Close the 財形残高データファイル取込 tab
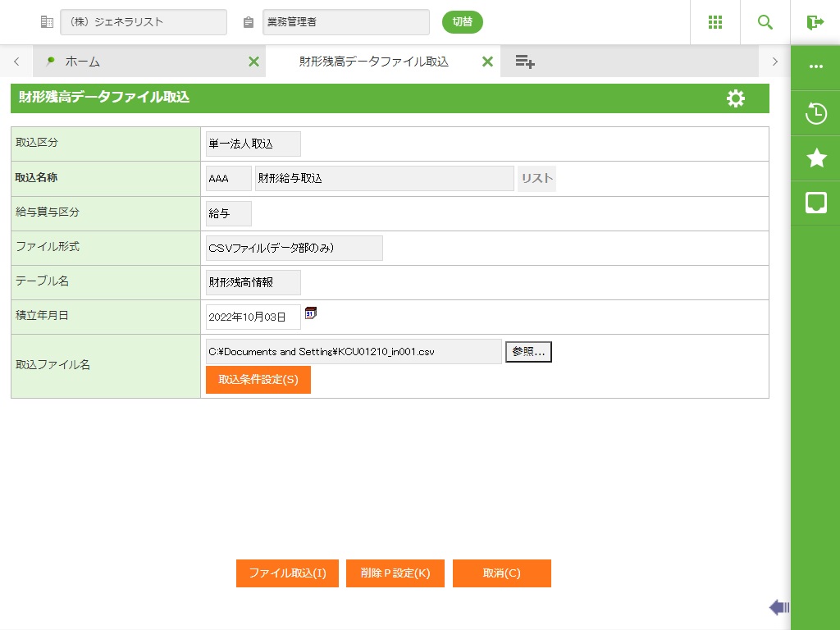840x630 pixels. (487, 62)
